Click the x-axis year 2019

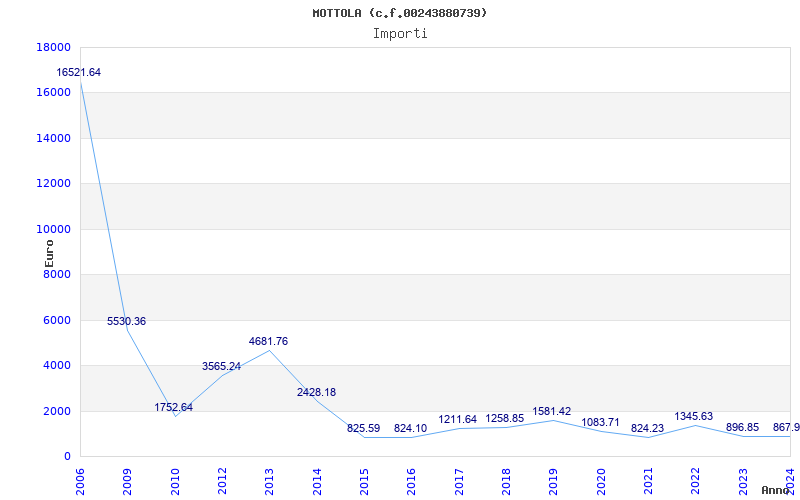(553, 482)
